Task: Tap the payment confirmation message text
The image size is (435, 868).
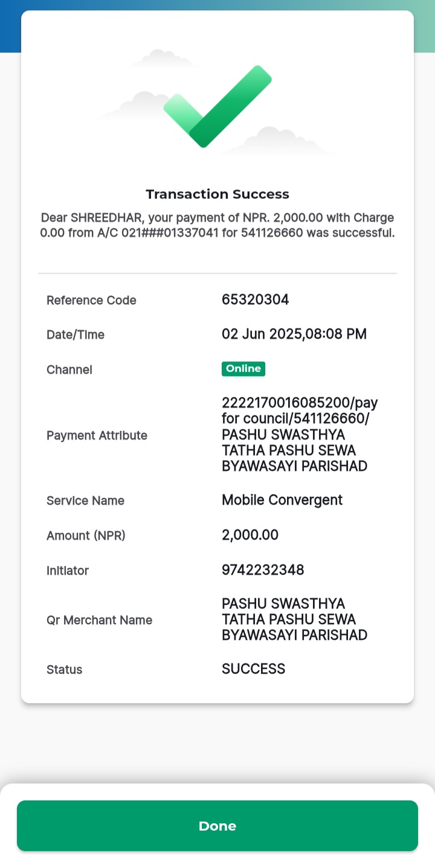Action: pos(217,225)
